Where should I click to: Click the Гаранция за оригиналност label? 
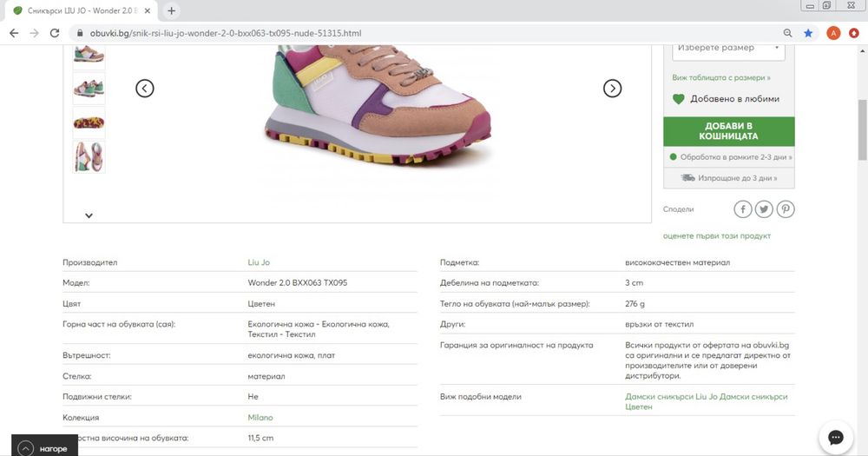point(516,345)
